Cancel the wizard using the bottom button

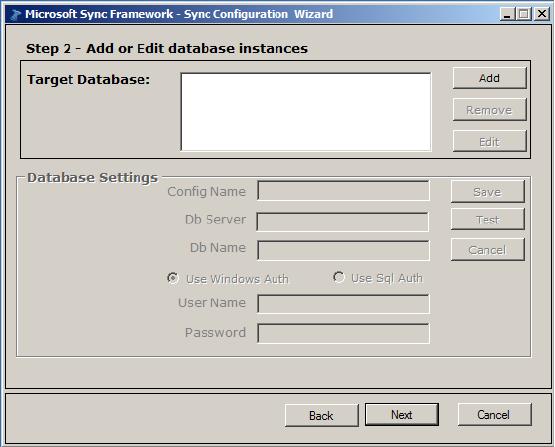494,414
